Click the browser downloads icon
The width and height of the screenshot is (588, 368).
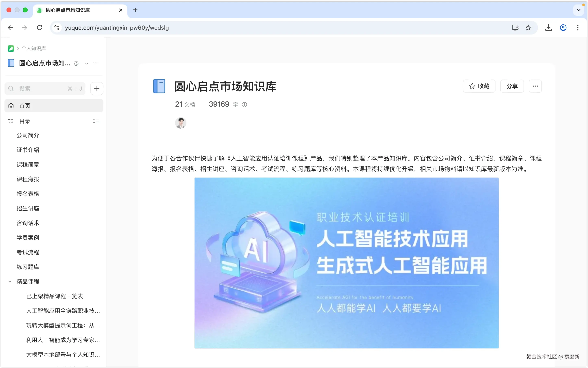pyautogui.click(x=548, y=28)
